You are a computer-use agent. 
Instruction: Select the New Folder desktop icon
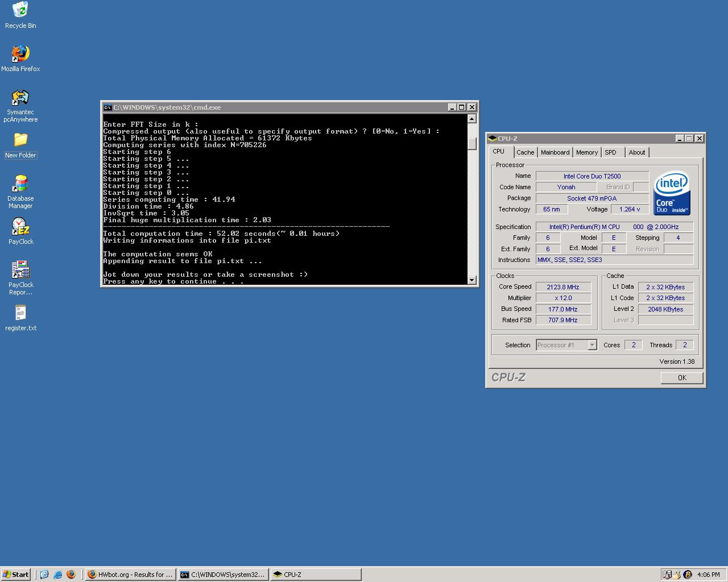20,140
